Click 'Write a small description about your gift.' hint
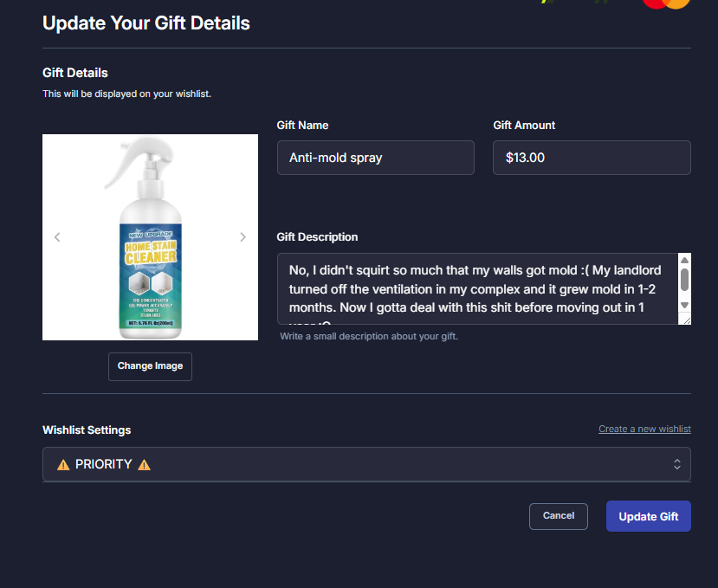Screen dimensions: 718x588 [369, 336]
